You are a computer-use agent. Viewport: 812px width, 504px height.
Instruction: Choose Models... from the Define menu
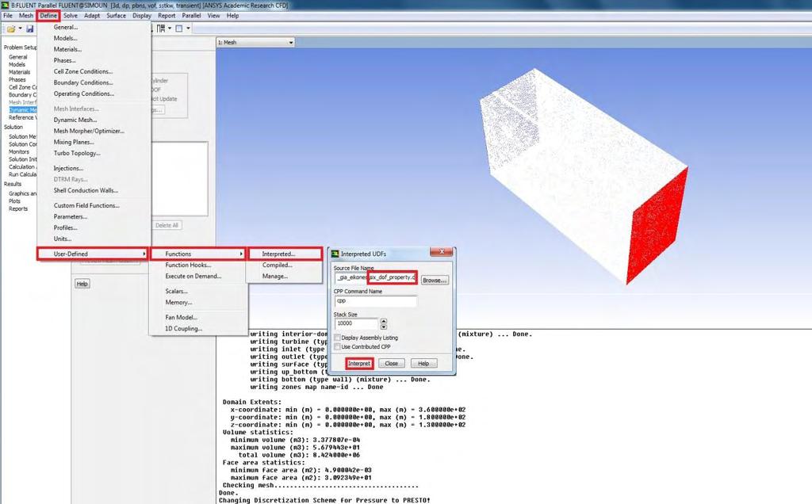65,38
